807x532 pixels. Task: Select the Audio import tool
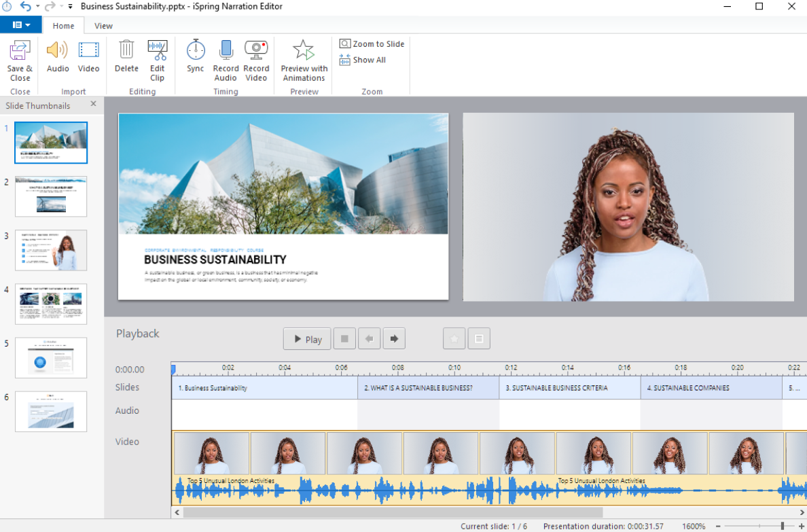[x=57, y=59]
